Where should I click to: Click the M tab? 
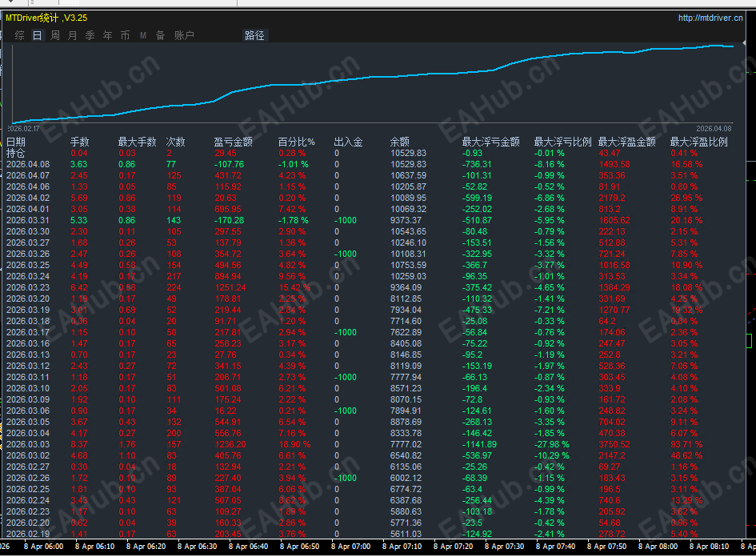[143, 35]
